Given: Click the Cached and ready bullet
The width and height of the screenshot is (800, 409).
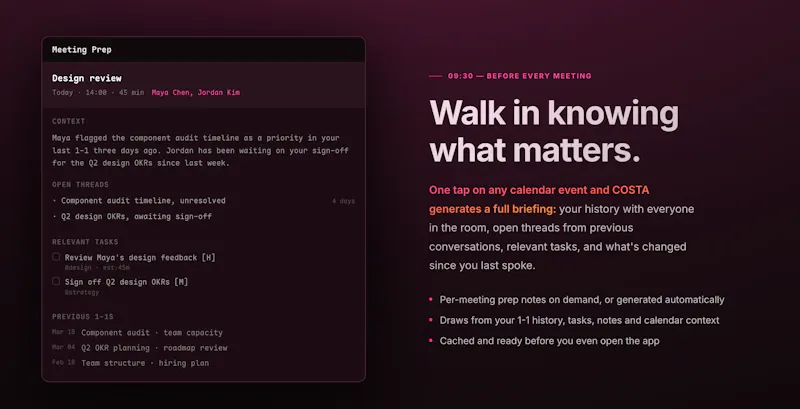Looking at the screenshot, I should (549, 341).
